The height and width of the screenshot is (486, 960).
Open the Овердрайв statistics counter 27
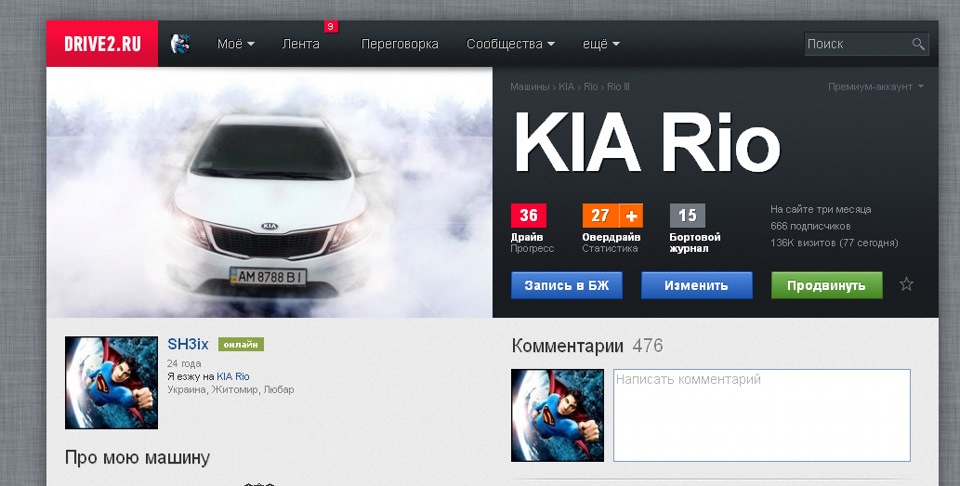[601, 215]
